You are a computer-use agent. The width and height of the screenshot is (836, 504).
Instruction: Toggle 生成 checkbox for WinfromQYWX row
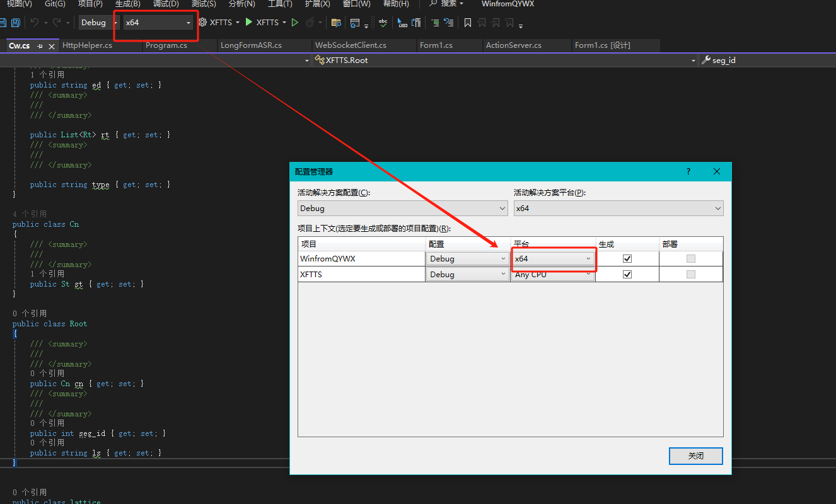[x=627, y=258]
